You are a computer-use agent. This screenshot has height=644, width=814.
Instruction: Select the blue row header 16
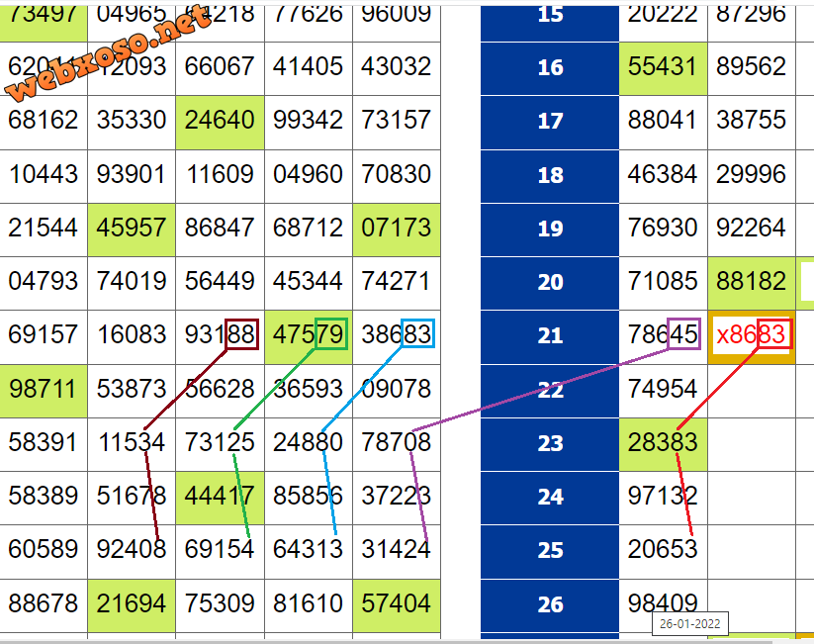[x=550, y=67]
